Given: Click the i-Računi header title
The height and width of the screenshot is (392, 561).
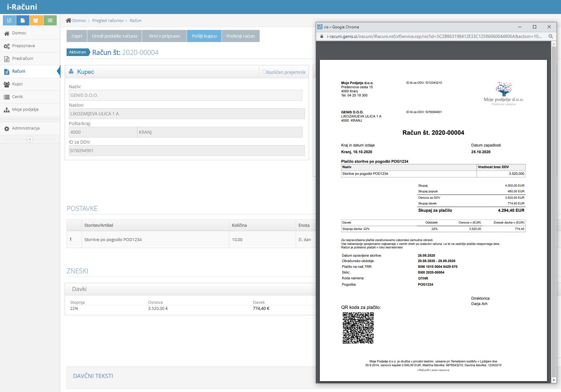Looking at the screenshot, I should 22,7.
